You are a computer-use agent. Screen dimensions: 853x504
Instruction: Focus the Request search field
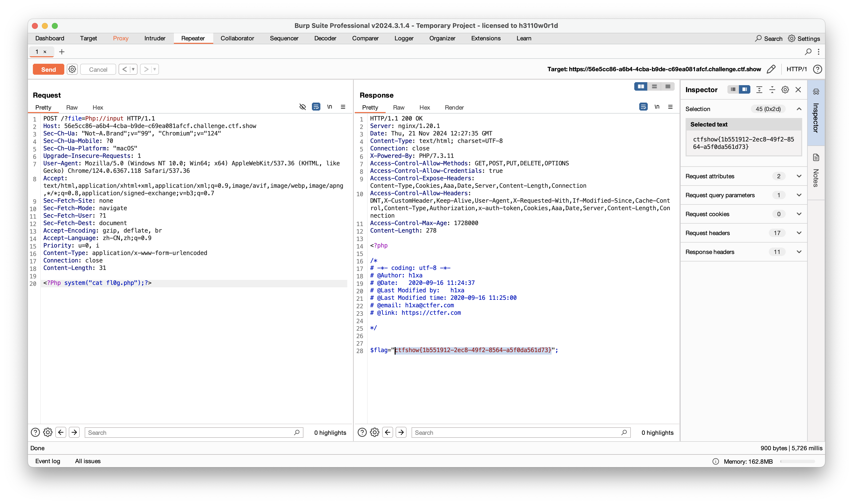(x=194, y=433)
